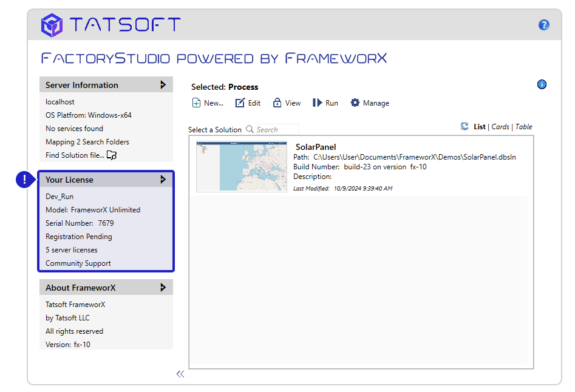Click the Your License header

(x=106, y=180)
